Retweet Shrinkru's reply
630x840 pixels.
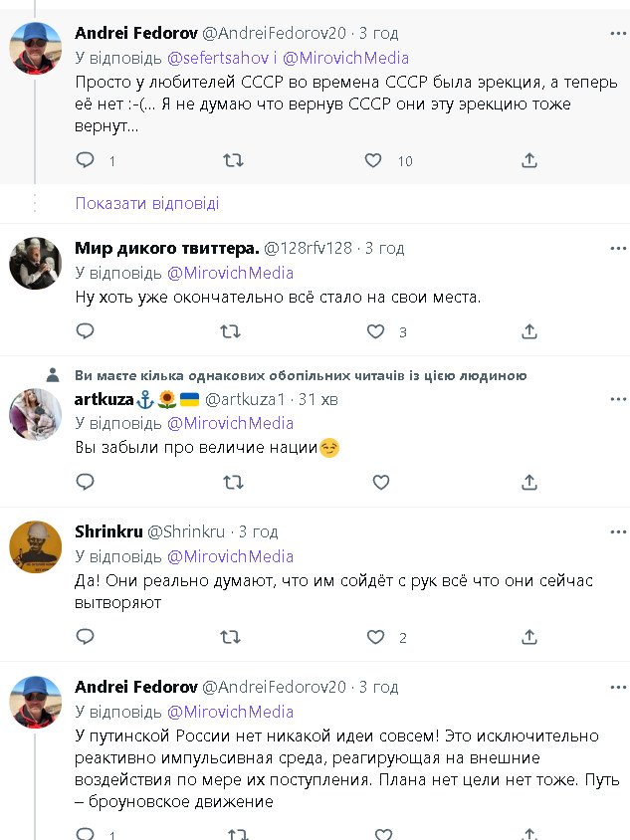coord(231,637)
